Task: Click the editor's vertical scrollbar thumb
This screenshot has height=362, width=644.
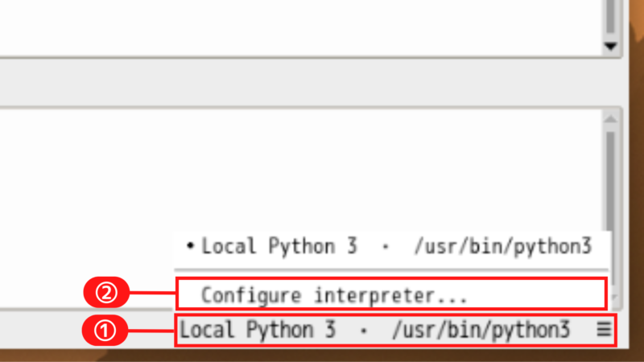Action: [610, 16]
